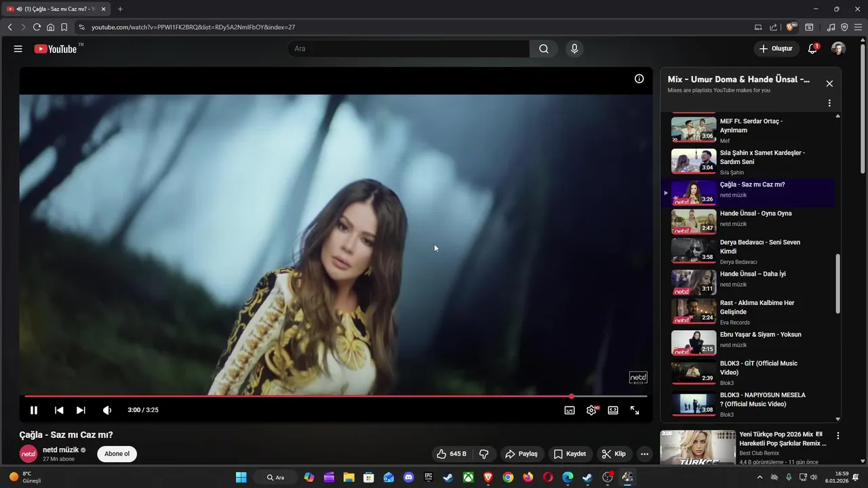
Task: Open the Oluştur create menu
Action: pos(775,49)
